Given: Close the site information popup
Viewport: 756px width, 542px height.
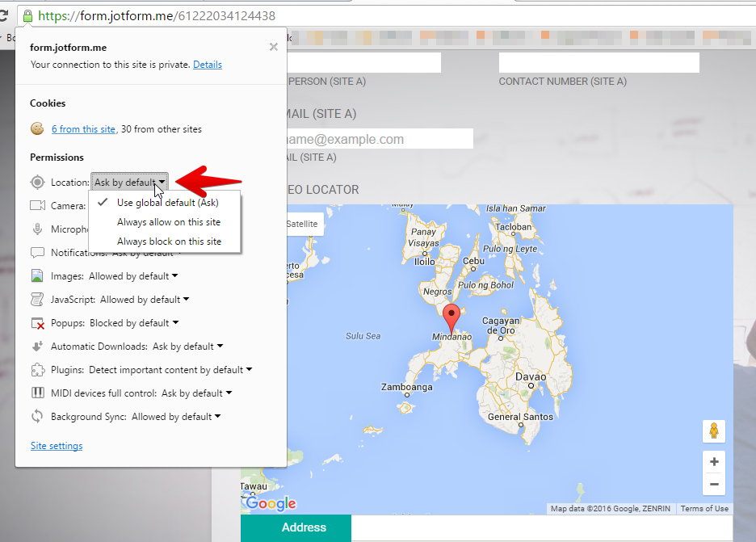Looking at the screenshot, I should coord(274,47).
